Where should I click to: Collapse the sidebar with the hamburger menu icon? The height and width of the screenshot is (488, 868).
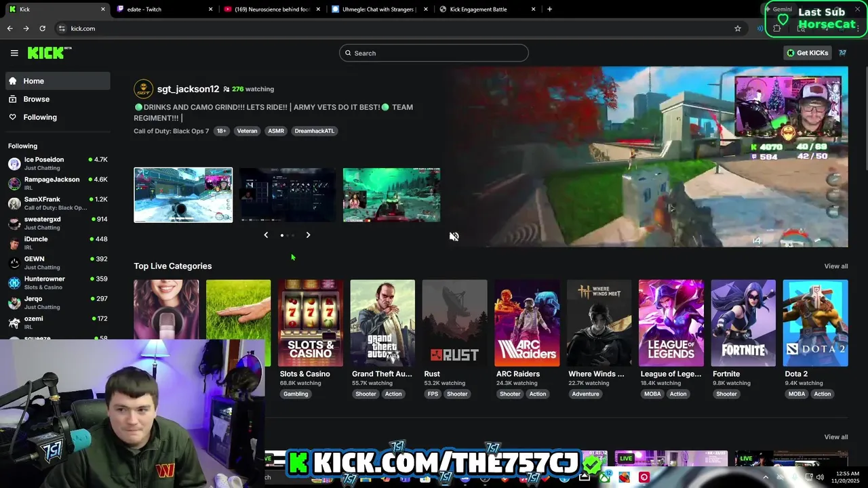(14, 53)
